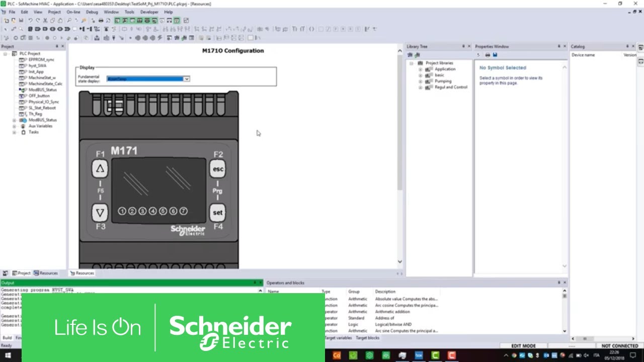Click the Save icon in main toolbar

click(x=21, y=21)
